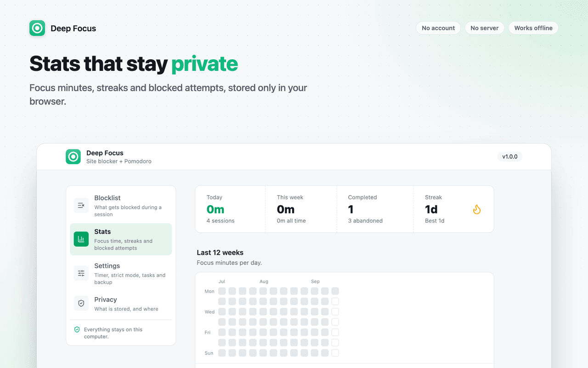Click the empty Sunday cell at heatmap end
This screenshot has height=368, width=588.
click(335, 353)
